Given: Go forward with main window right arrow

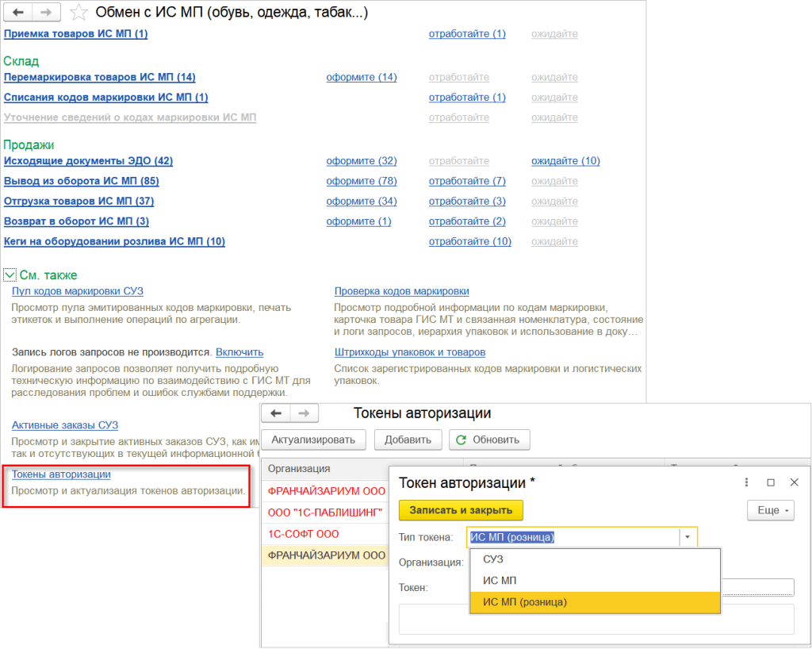Looking at the screenshot, I should pos(46,12).
